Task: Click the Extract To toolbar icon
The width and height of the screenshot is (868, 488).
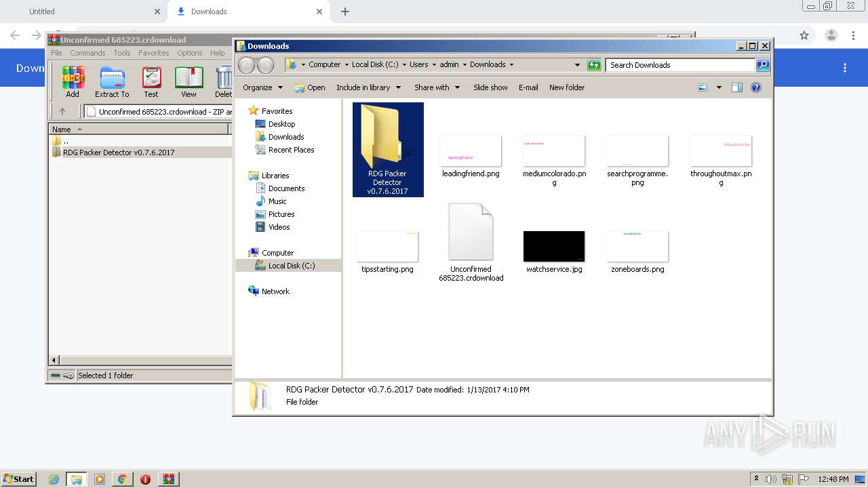Action: coord(112,82)
